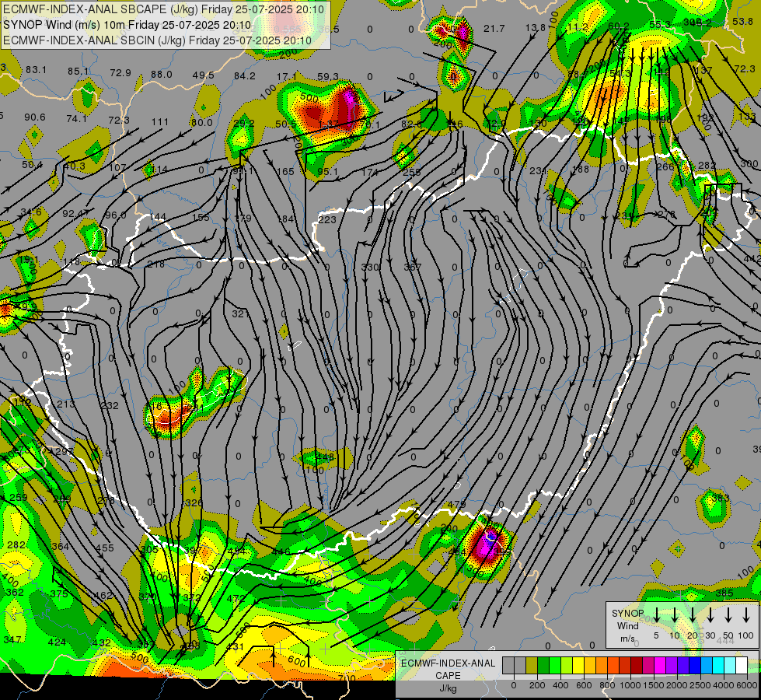Click the map value 218
Viewport: 761px width, 700px height.
point(155,264)
